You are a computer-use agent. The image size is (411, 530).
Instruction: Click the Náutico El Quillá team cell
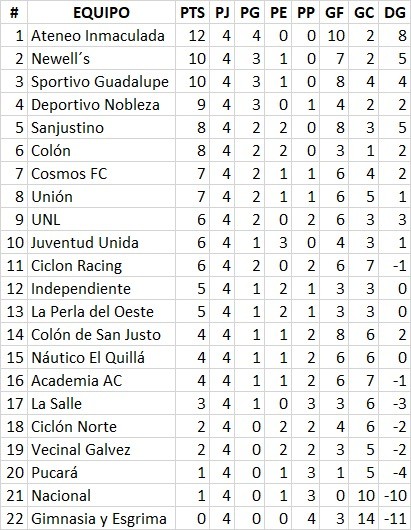click(x=101, y=357)
